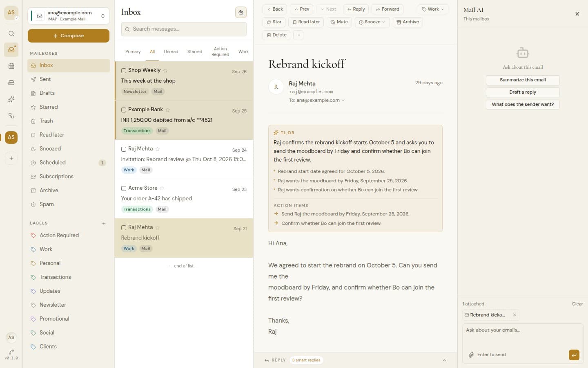The height and width of the screenshot is (368, 588).
Task: Switch to the Unread tab
Action: tap(171, 52)
